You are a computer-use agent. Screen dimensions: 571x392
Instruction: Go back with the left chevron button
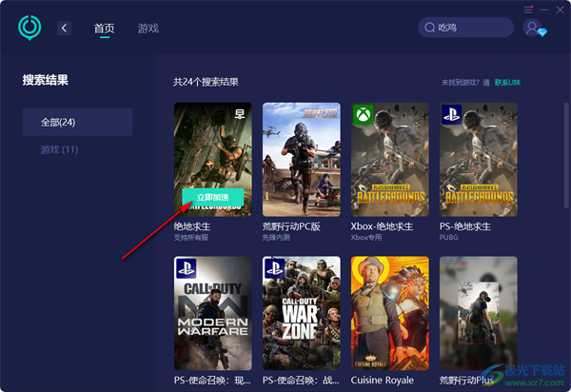[64, 28]
